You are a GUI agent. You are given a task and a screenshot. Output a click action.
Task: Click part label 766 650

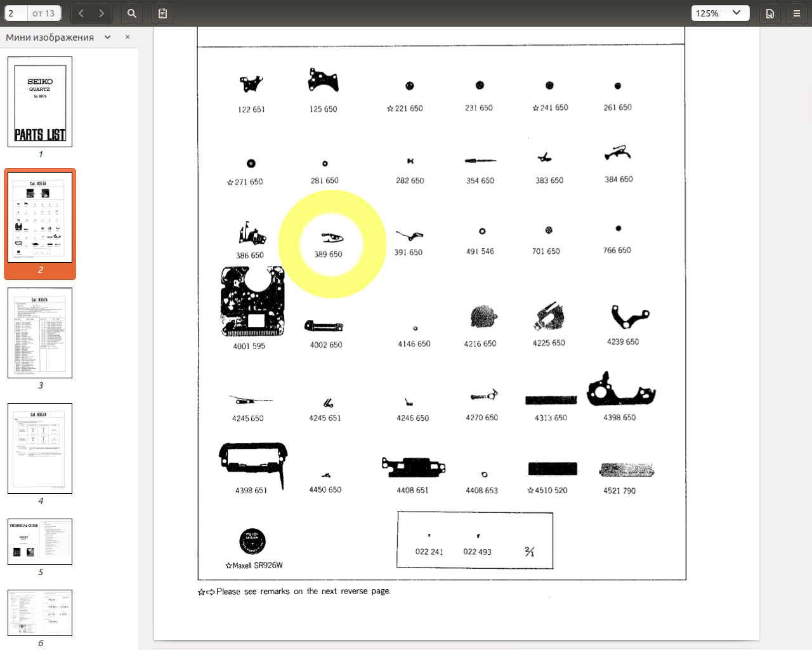point(617,251)
